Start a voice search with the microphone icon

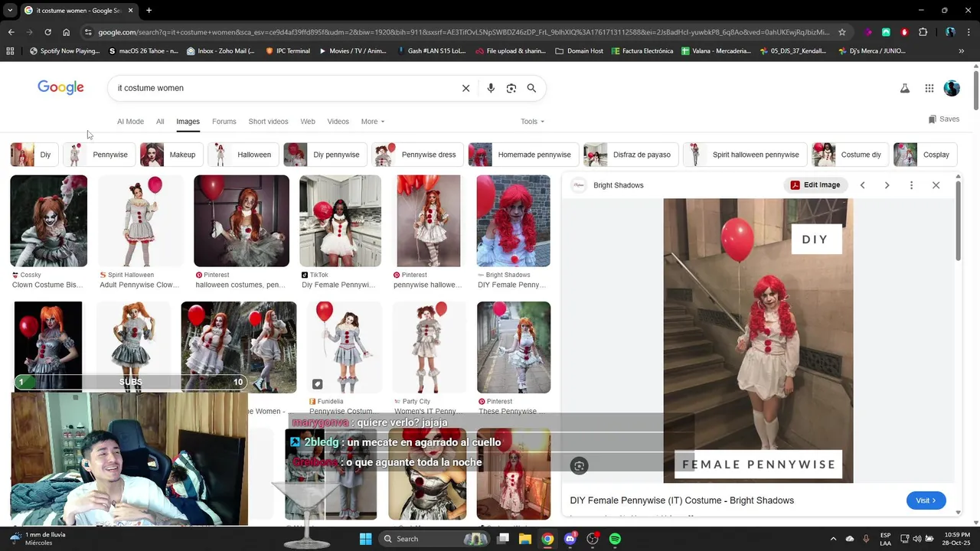point(491,88)
